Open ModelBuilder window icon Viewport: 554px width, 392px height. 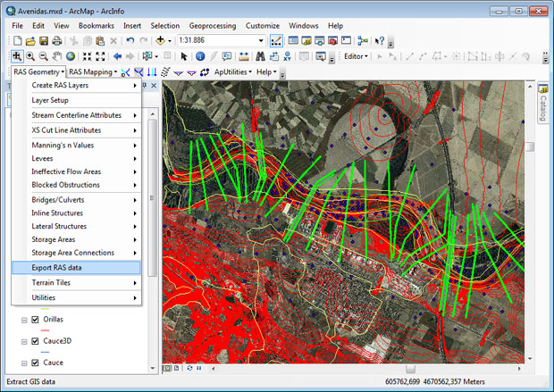pos(363,40)
